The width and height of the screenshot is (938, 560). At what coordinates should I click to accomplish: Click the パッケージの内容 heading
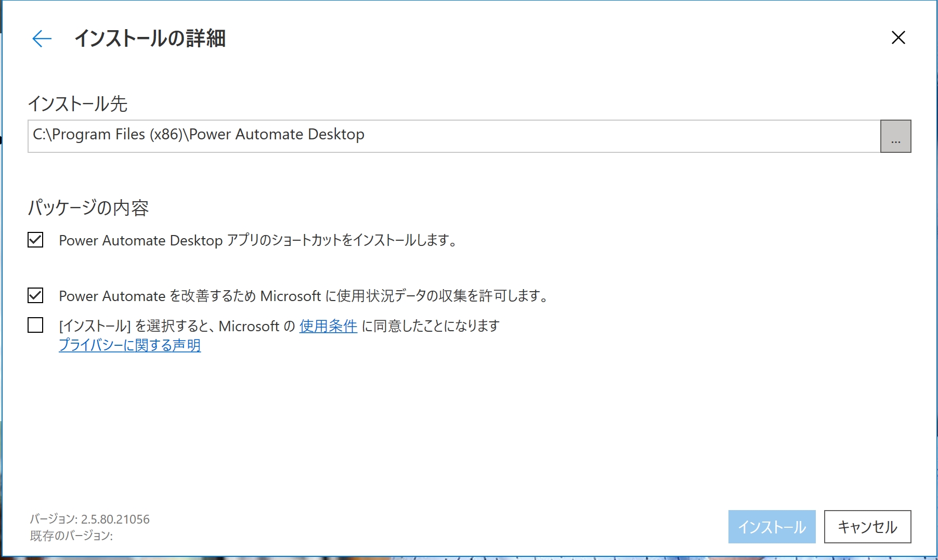[x=88, y=207]
